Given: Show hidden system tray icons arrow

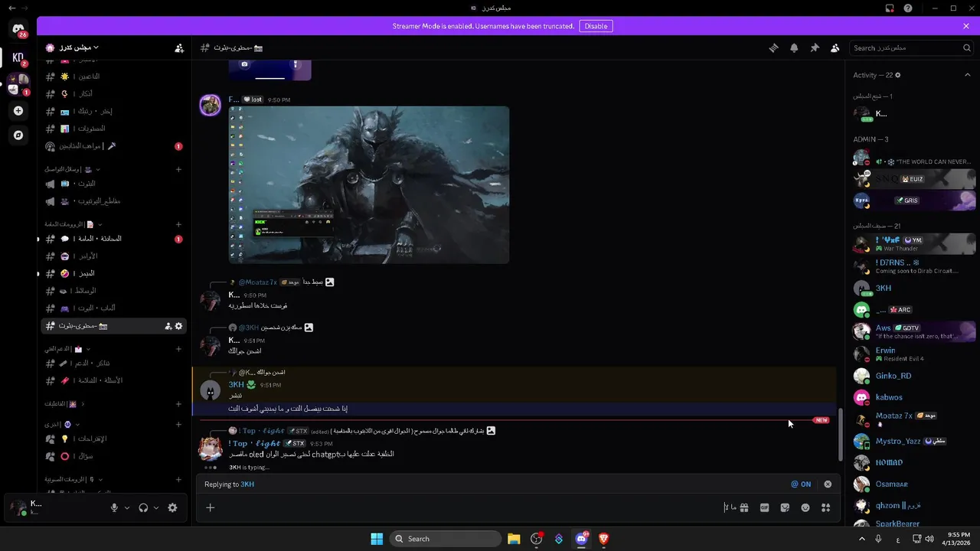Looking at the screenshot, I should (x=861, y=539).
